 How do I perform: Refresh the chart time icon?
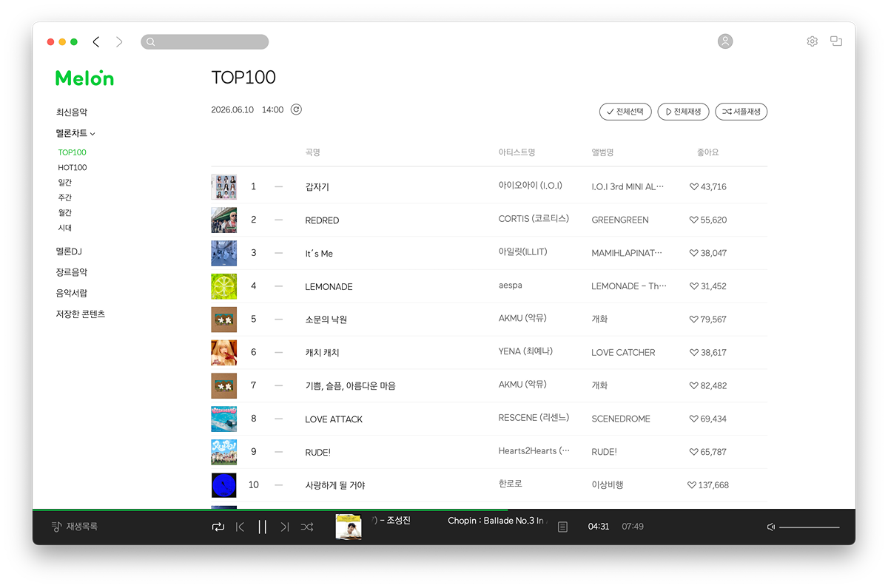(x=296, y=109)
